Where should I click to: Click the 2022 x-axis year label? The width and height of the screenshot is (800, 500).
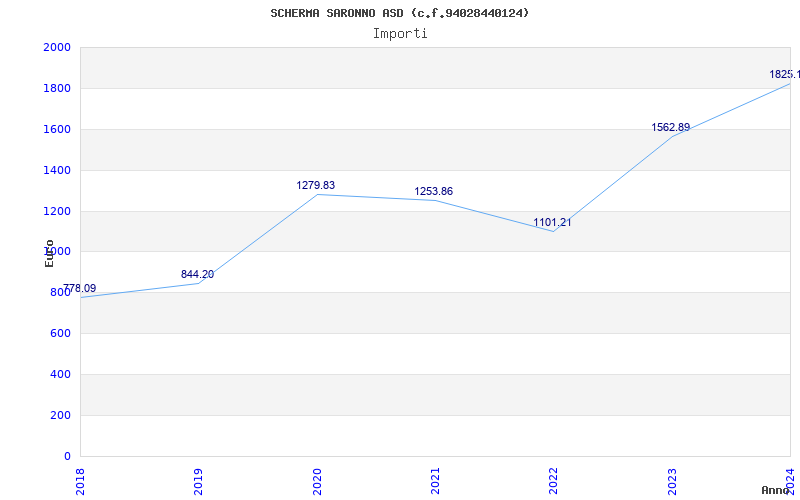point(554,481)
